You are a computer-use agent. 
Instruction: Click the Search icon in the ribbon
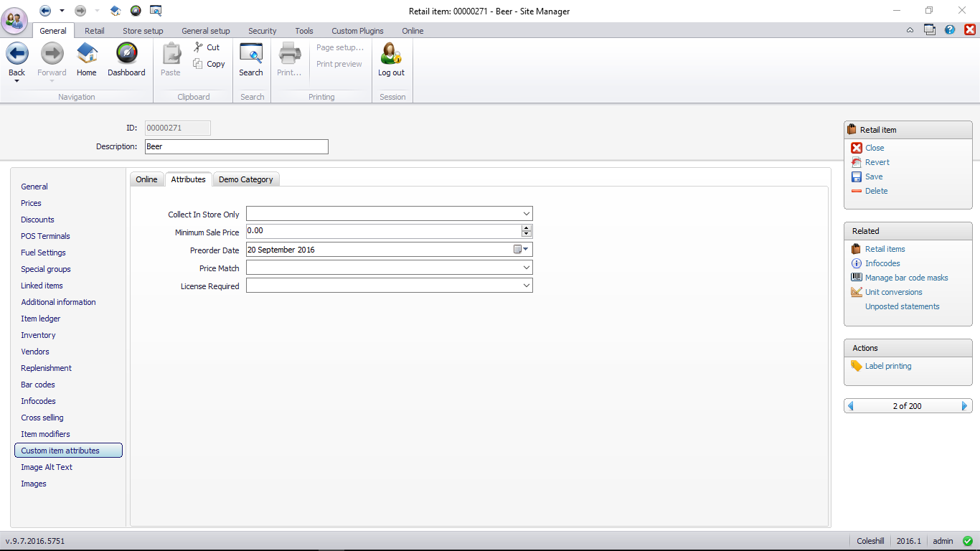(251, 54)
